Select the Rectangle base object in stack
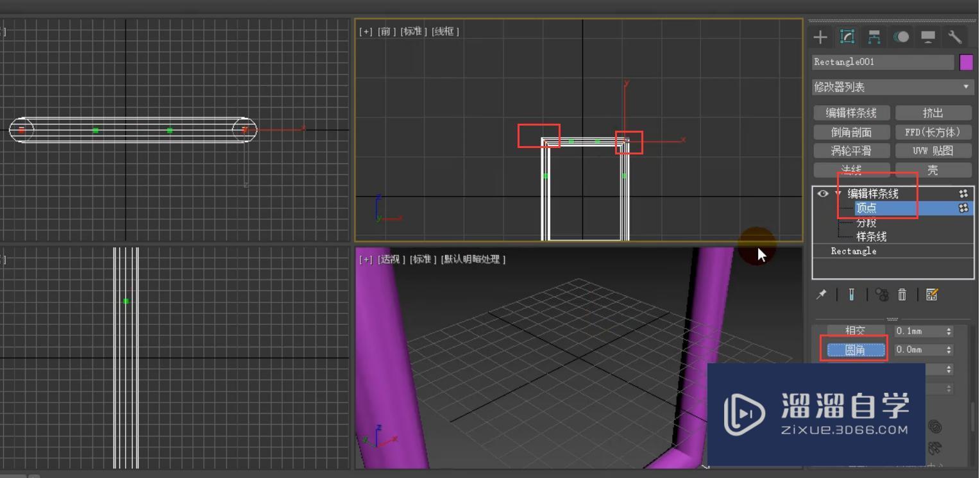Image resolution: width=980 pixels, height=478 pixels. pyautogui.click(x=853, y=251)
